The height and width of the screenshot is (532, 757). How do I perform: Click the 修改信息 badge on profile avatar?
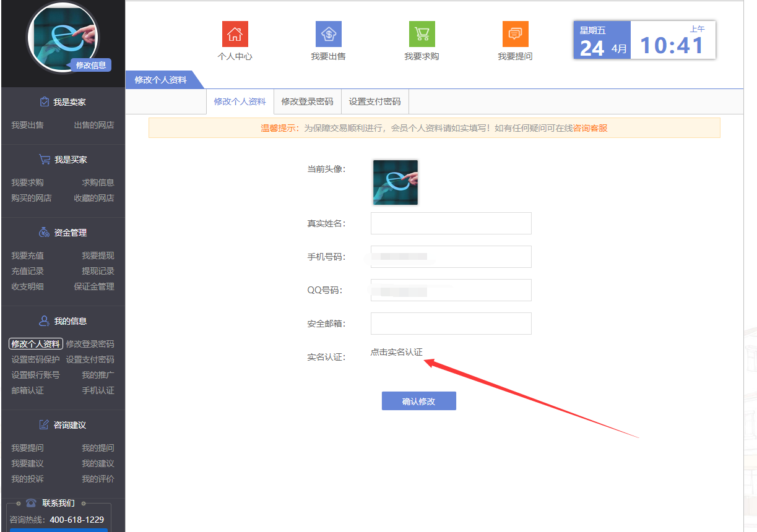click(x=90, y=65)
